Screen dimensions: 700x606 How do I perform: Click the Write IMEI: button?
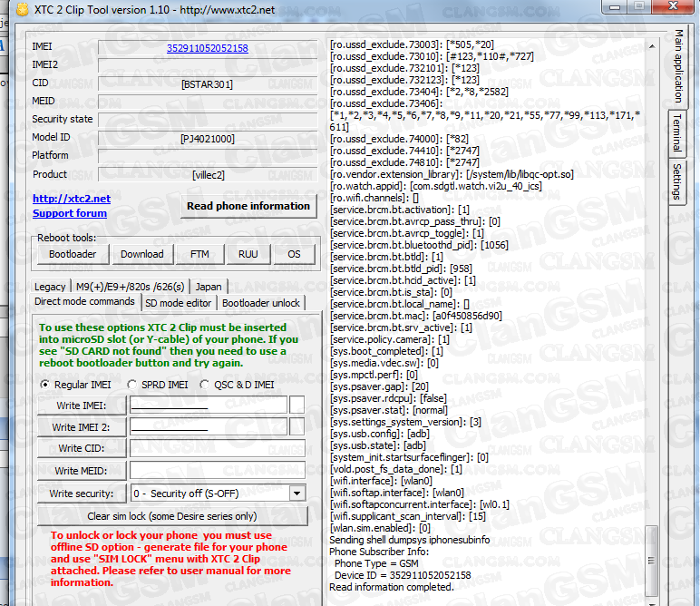[82, 406]
